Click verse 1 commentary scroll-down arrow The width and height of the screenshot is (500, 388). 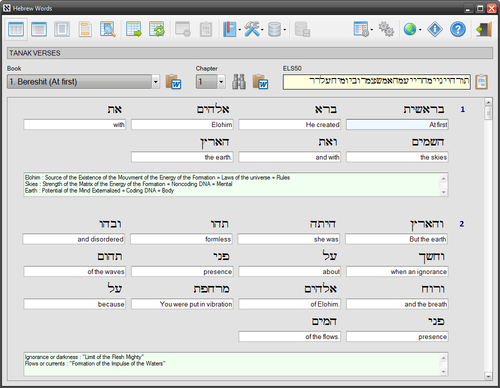[443, 192]
